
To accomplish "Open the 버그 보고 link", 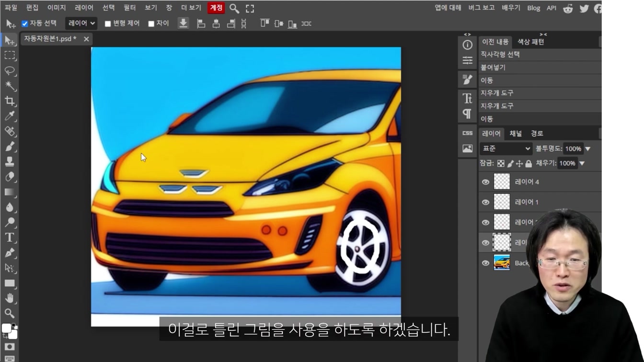I will click(x=481, y=8).
